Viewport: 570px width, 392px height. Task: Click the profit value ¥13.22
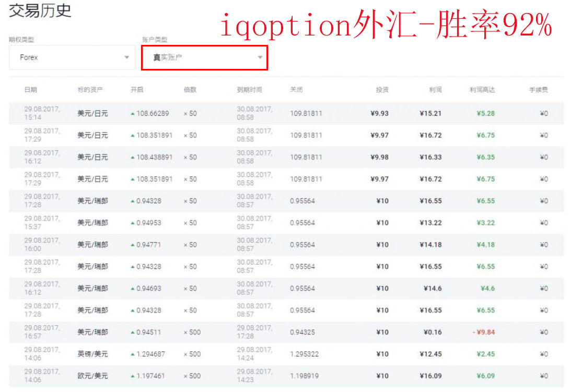tap(431, 223)
